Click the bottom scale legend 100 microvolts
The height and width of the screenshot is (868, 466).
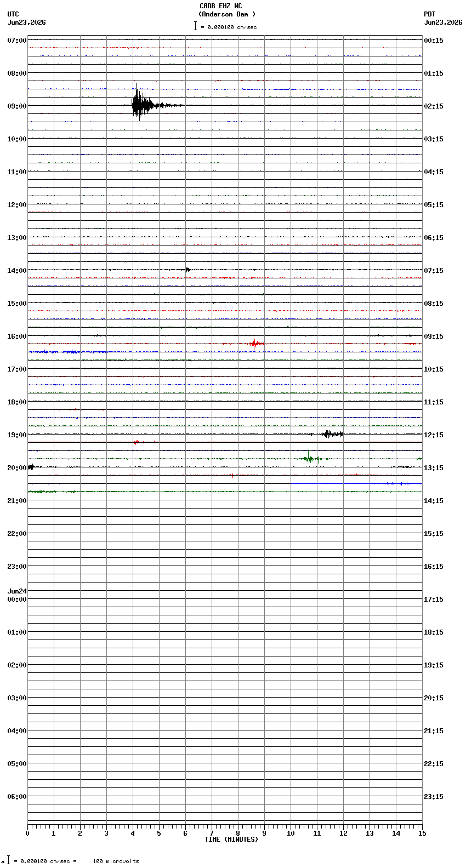pyautogui.click(x=116, y=861)
